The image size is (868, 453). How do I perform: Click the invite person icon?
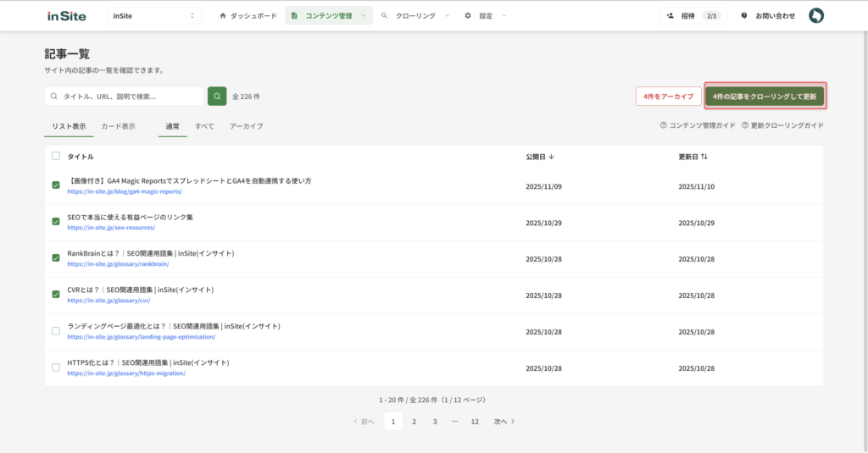pos(670,15)
